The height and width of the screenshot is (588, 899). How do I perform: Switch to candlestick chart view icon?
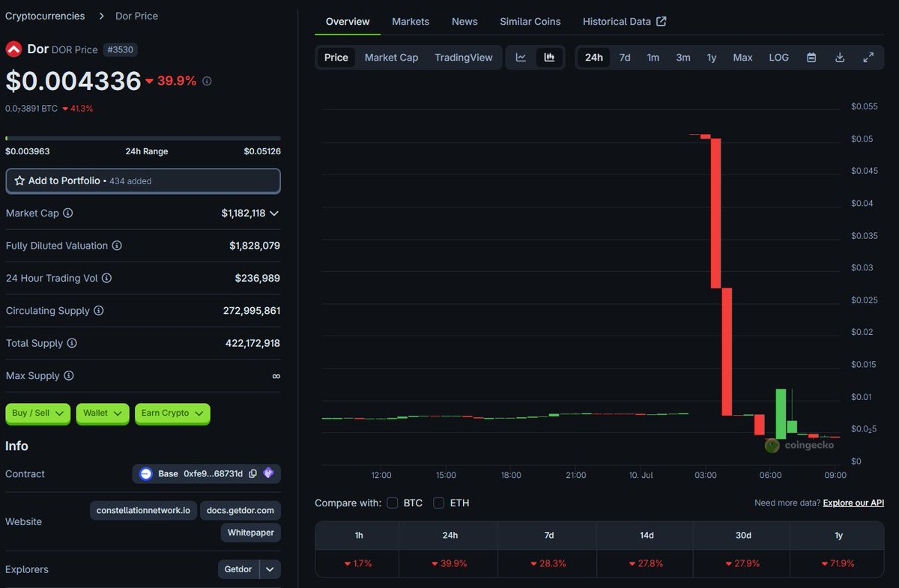coord(549,58)
